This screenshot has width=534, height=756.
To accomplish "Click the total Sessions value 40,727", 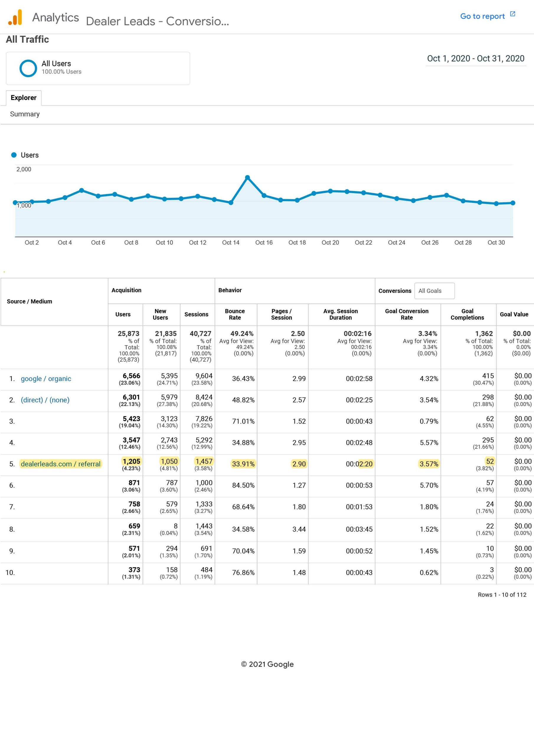I will [200, 333].
